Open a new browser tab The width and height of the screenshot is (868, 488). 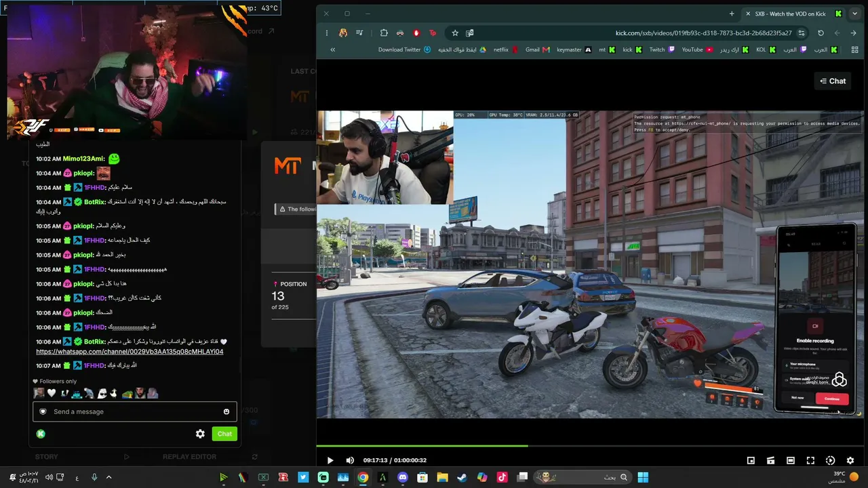(732, 14)
